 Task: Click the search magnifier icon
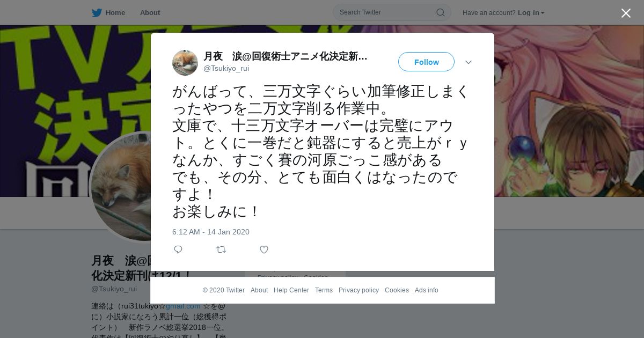440,12
